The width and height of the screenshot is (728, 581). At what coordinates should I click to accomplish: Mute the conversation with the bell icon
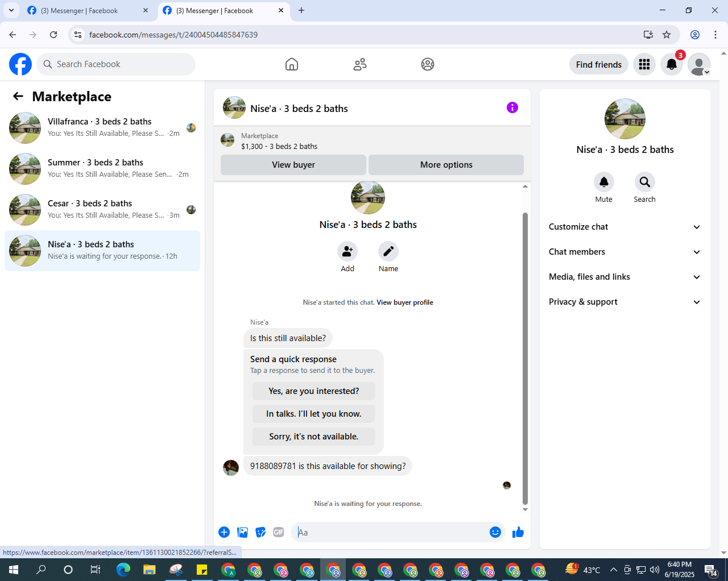[x=604, y=182]
